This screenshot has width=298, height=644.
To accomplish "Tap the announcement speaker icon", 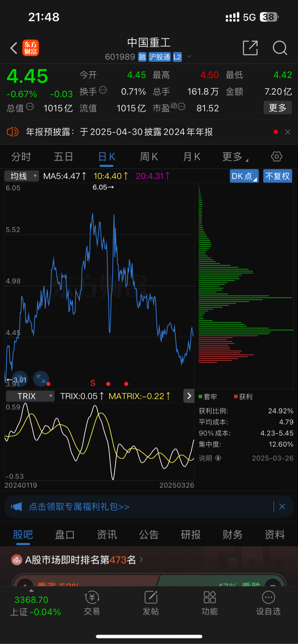I will [12, 132].
